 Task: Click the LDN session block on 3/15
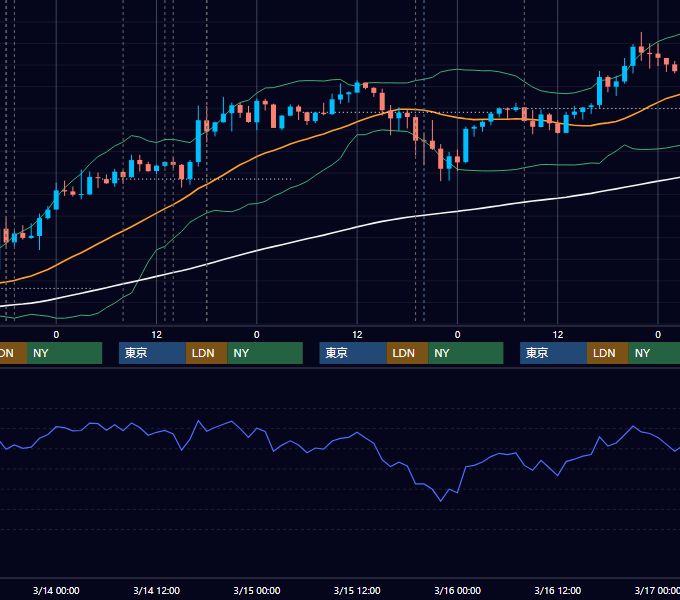pyautogui.click(x=408, y=353)
